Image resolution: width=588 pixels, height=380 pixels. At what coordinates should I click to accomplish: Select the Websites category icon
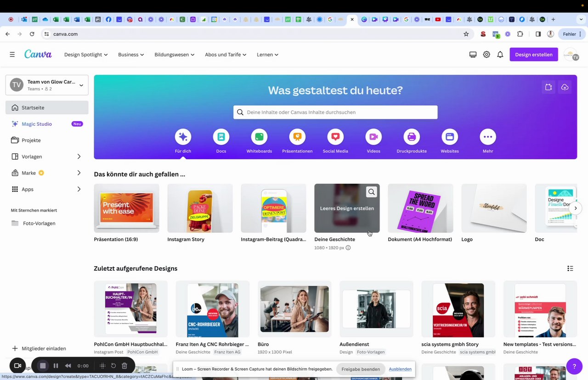tap(450, 137)
